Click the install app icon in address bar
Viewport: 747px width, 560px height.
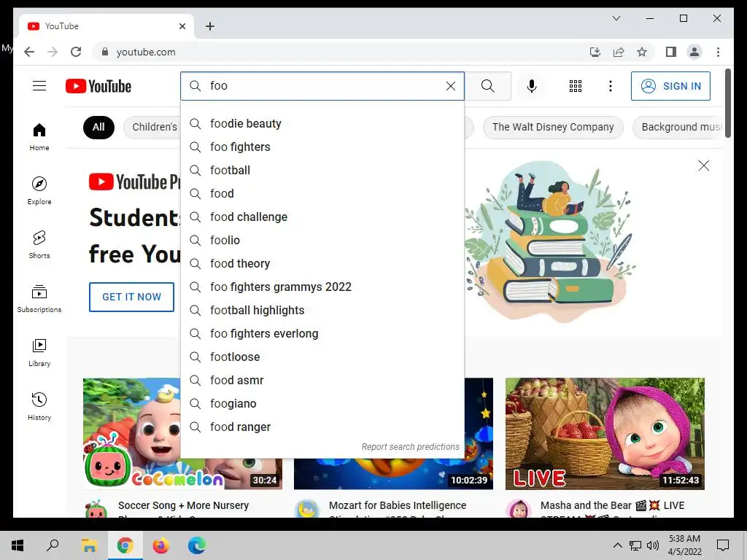(595, 52)
